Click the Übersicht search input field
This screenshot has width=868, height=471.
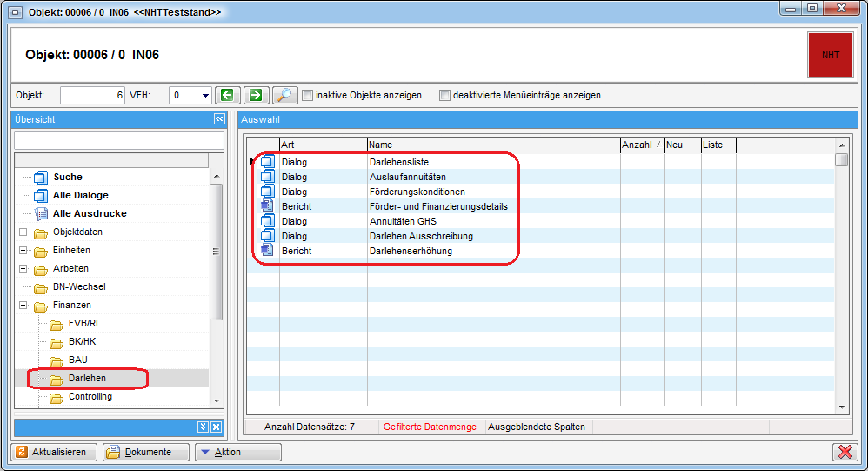119,140
